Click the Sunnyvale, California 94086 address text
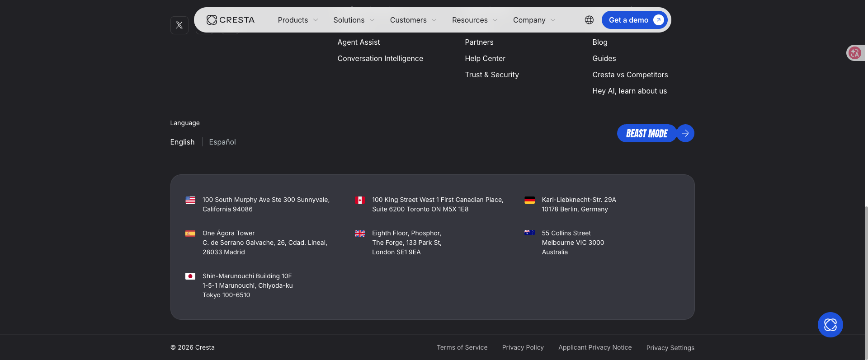868x360 pixels. tap(266, 205)
